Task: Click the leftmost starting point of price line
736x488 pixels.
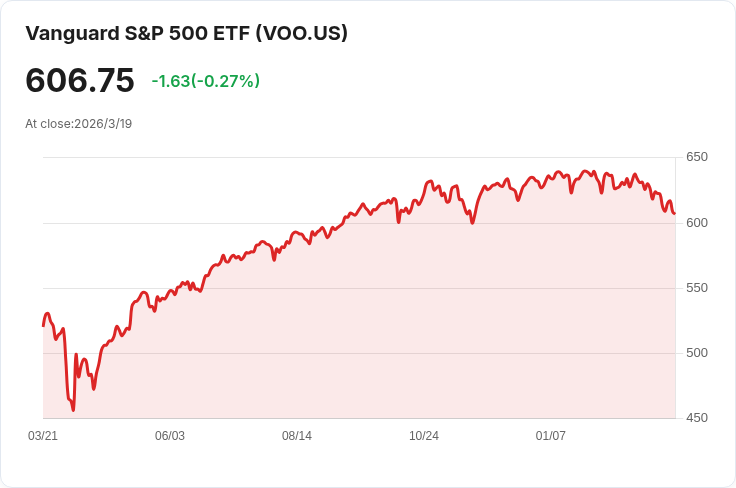Action: coord(43,325)
